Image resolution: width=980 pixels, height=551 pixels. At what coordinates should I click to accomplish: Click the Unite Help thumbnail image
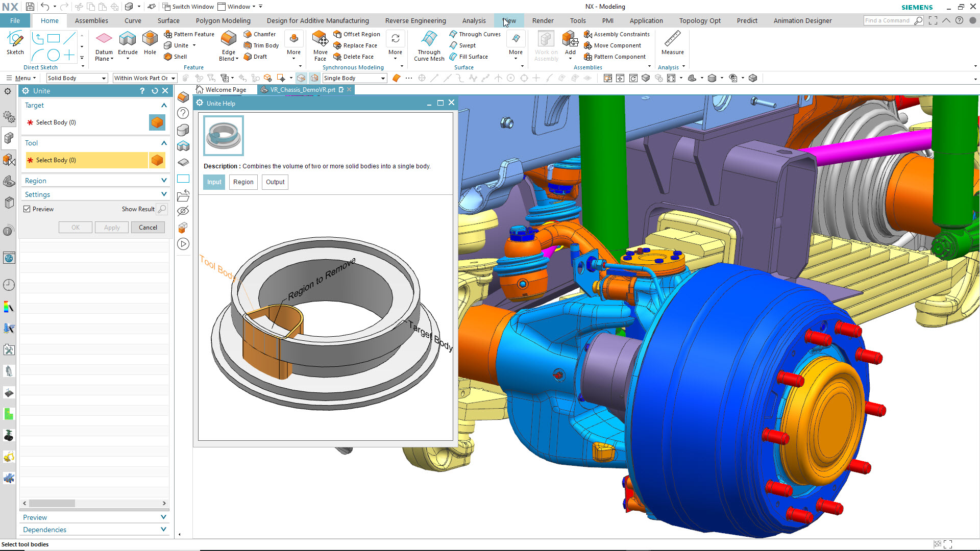[224, 135]
